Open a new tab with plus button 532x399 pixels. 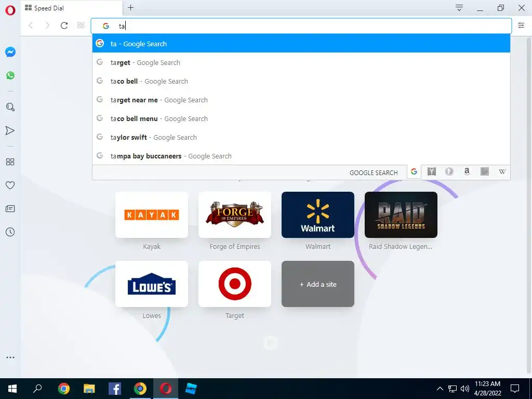(x=130, y=8)
